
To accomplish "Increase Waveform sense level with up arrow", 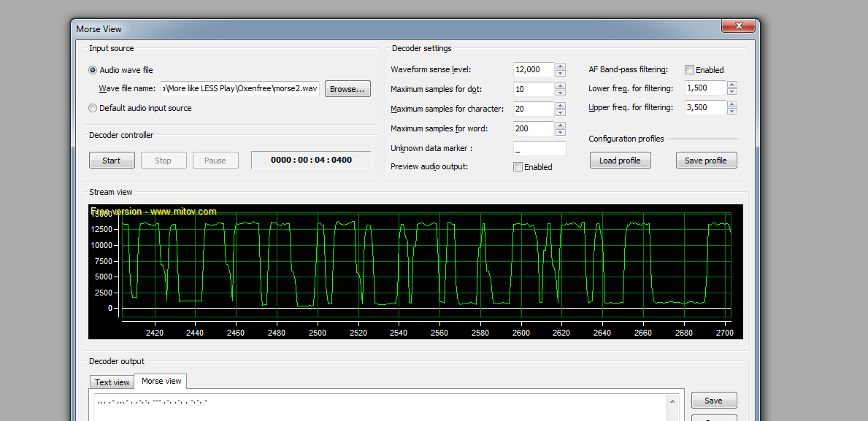I will click(560, 66).
